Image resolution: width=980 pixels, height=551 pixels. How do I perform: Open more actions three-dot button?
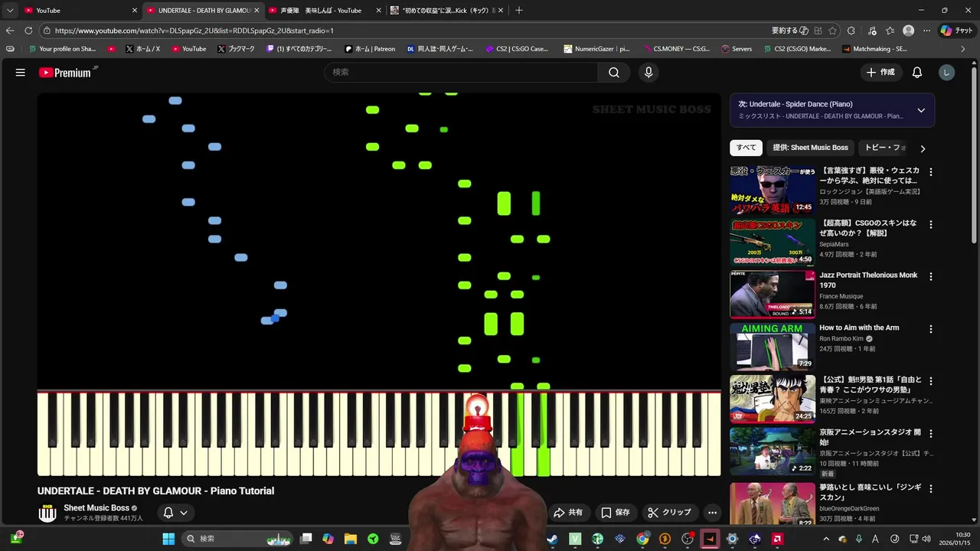click(712, 513)
